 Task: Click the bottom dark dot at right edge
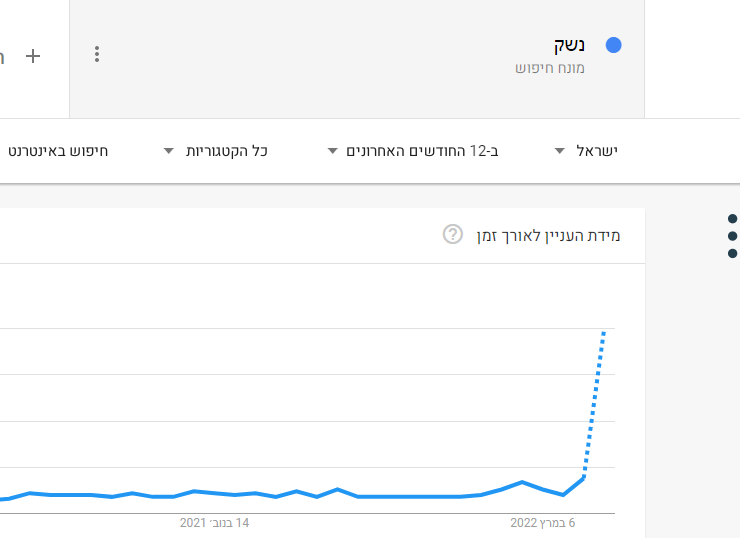732,253
